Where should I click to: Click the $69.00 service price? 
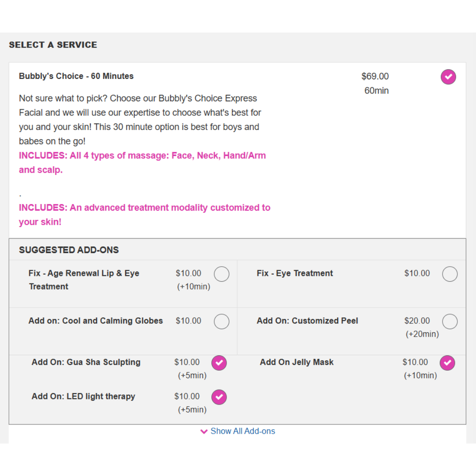point(375,76)
